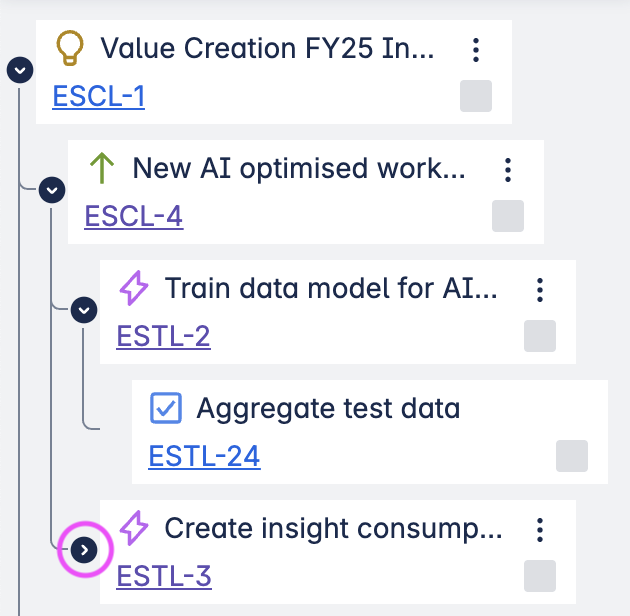Collapse the Value Creation FY25 tree node

tap(20, 70)
